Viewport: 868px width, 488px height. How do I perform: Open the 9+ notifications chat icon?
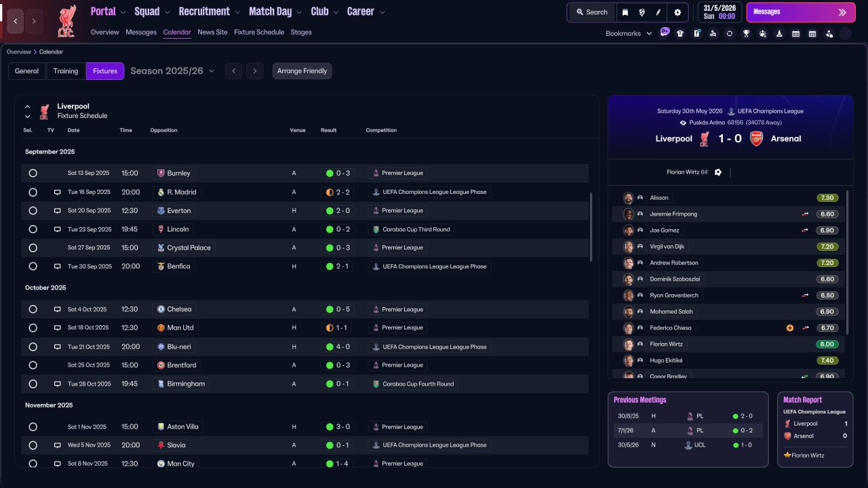coord(665,33)
